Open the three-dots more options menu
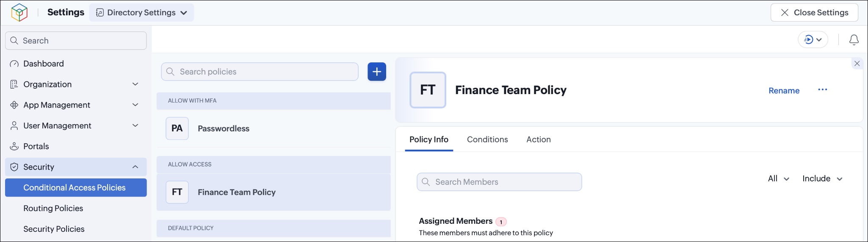The height and width of the screenshot is (242, 868). 822,90
